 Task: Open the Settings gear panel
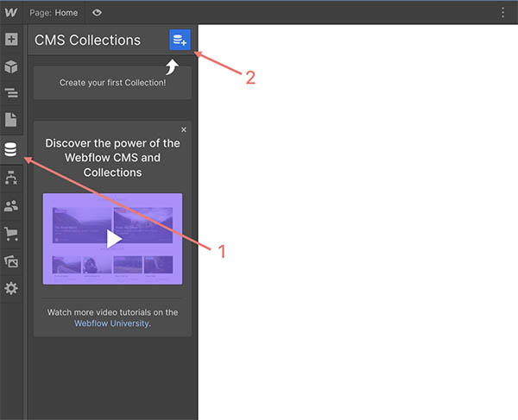[11, 288]
